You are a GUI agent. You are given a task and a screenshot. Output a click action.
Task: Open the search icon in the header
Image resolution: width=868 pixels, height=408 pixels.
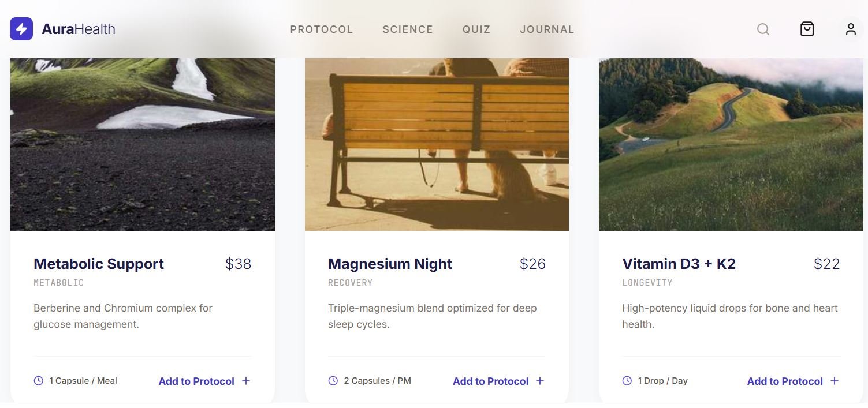pyautogui.click(x=763, y=29)
